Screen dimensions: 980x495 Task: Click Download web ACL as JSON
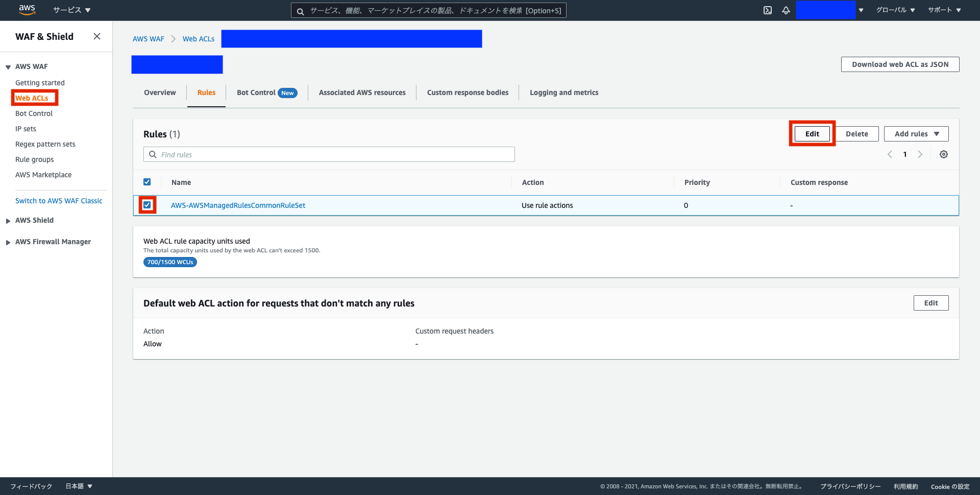coord(900,64)
